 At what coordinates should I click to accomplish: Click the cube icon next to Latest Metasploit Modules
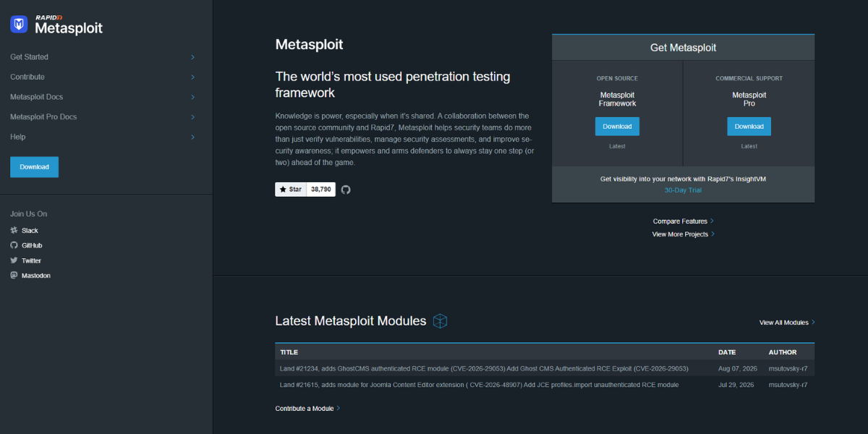click(x=440, y=321)
